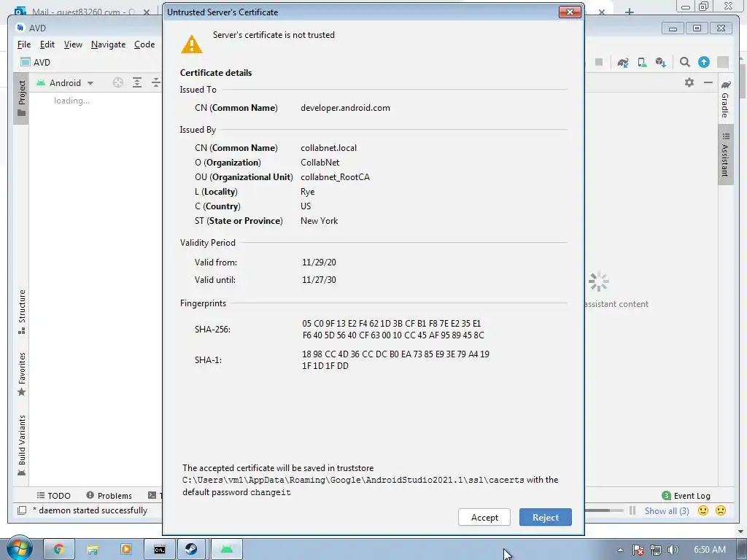Click the status bar progress indicator

click(x=604, y=510)
